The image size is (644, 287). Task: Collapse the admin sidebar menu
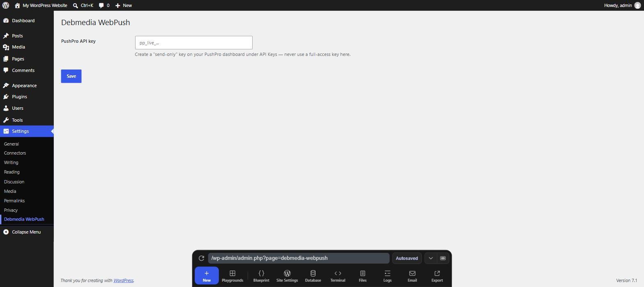pyautogui.click(x=26, y=232)
